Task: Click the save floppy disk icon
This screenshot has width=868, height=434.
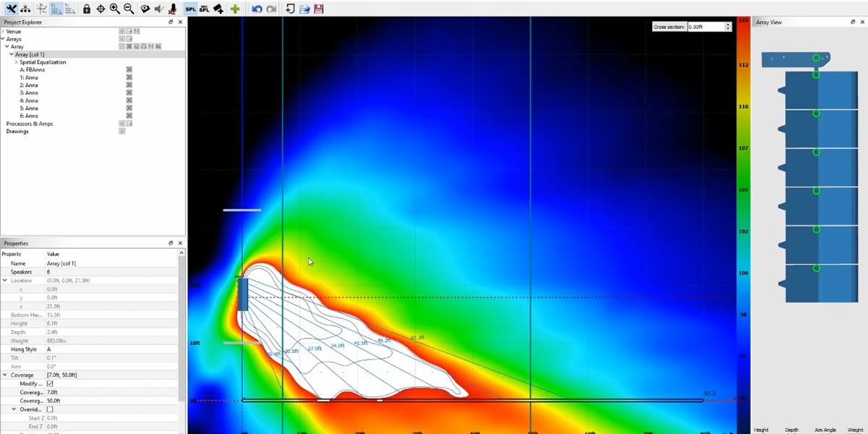Action: (x=318, y=9)
